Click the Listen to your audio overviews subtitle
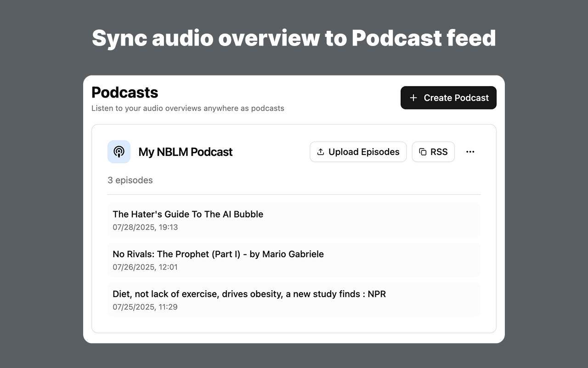Image resolution: width=588 pixels, height=368 pixels. click(187, 109)
